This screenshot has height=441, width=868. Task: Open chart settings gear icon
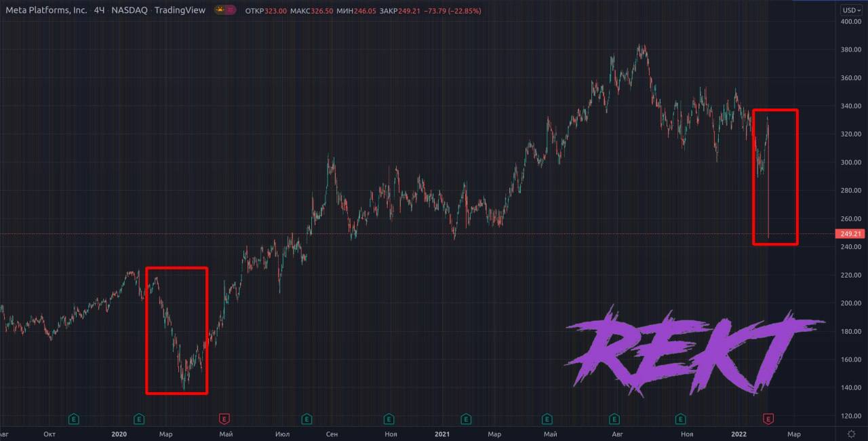click(x=851, y=433)
